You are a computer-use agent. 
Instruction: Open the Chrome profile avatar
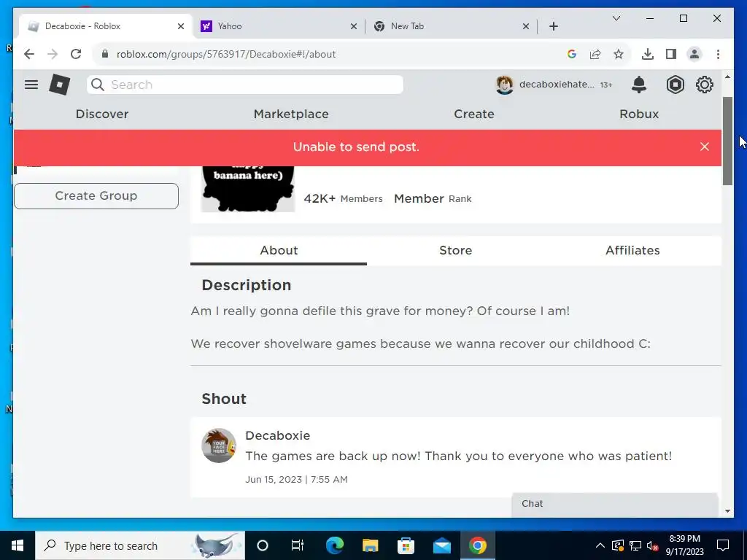694,54
